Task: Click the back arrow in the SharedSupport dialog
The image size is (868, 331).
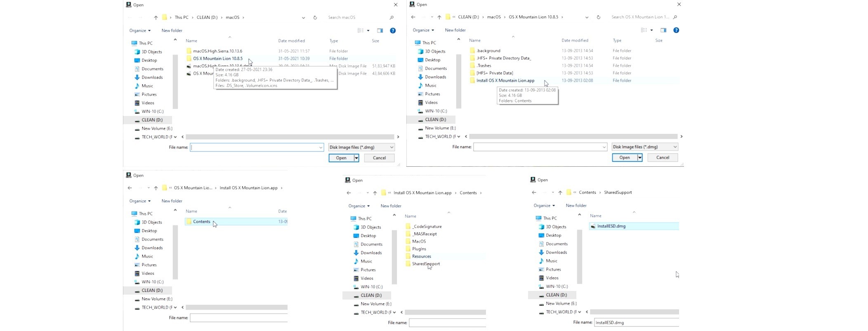Action: [534, 192]
